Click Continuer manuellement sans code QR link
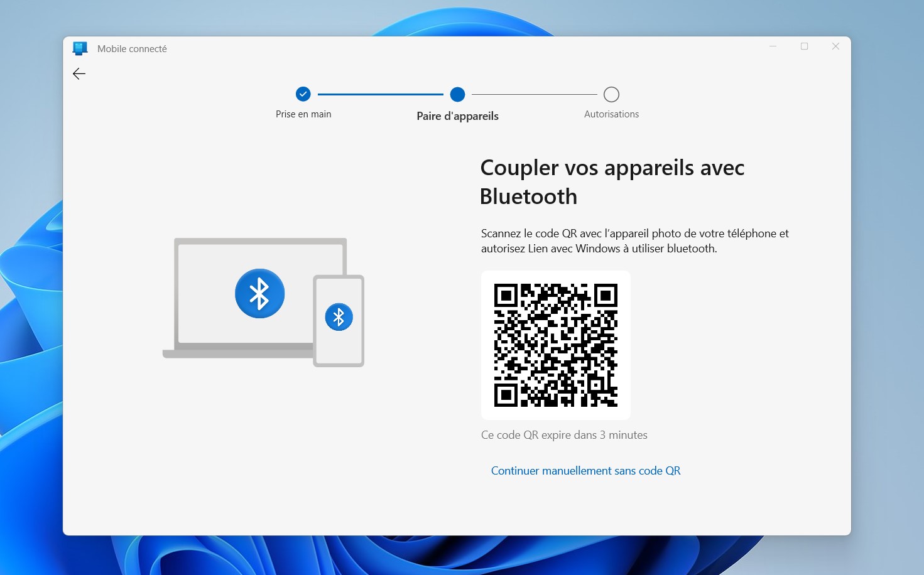924x575 pixels. [585, 471]
